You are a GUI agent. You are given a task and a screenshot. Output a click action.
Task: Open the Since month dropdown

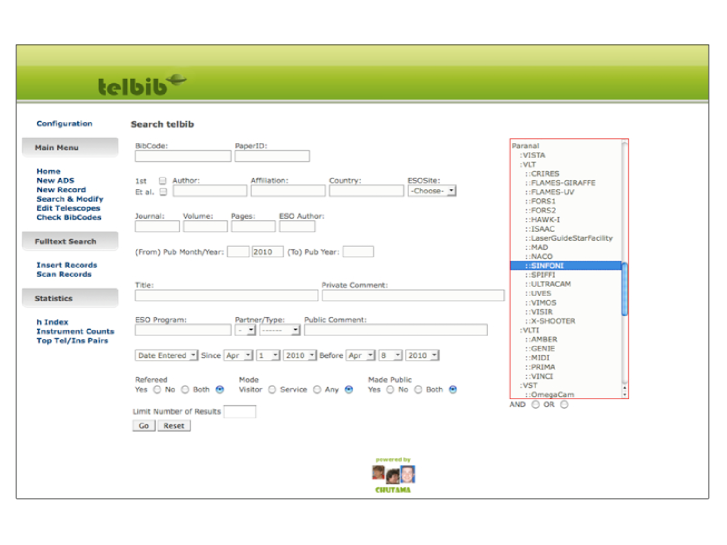(238, 355)
